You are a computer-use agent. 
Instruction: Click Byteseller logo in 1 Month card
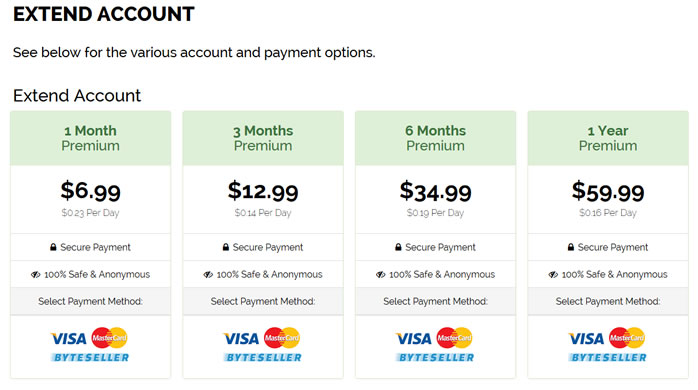pos(90,358)
